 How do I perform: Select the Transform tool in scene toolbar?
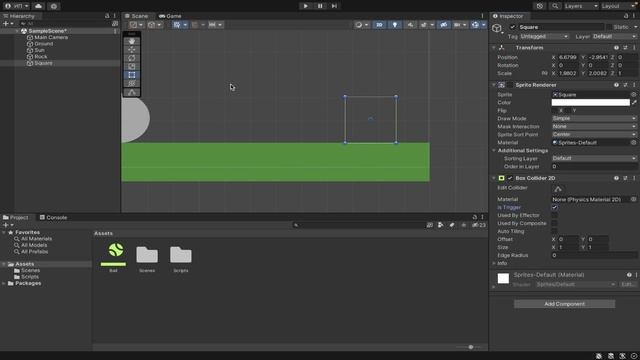pyautogui.click(x=132, y=84)
